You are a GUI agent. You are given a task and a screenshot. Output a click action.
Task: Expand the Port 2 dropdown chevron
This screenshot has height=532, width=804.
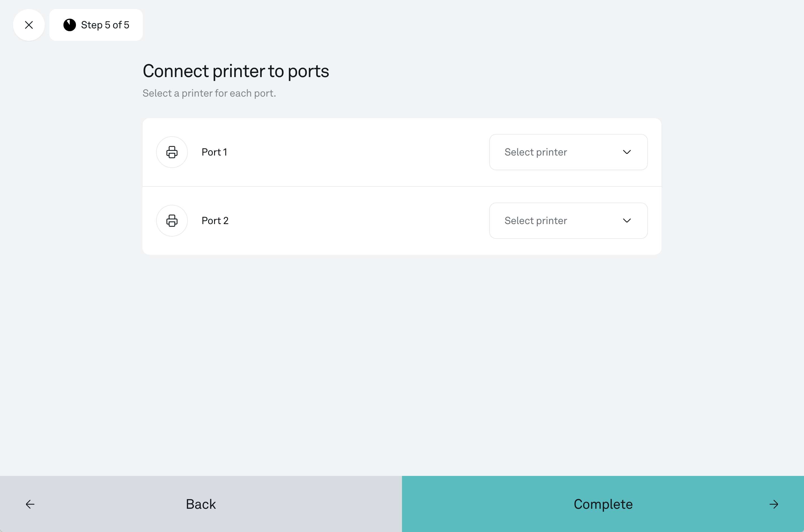pos(627,221)
